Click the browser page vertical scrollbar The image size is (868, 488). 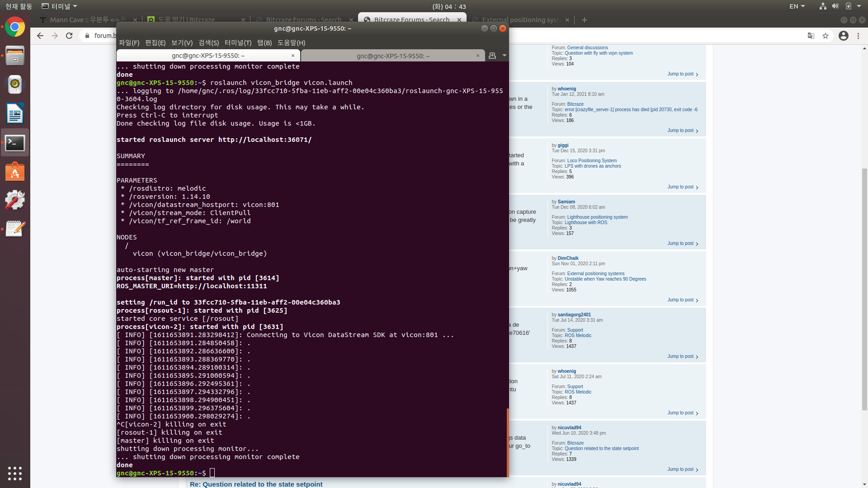click(864, 289)
